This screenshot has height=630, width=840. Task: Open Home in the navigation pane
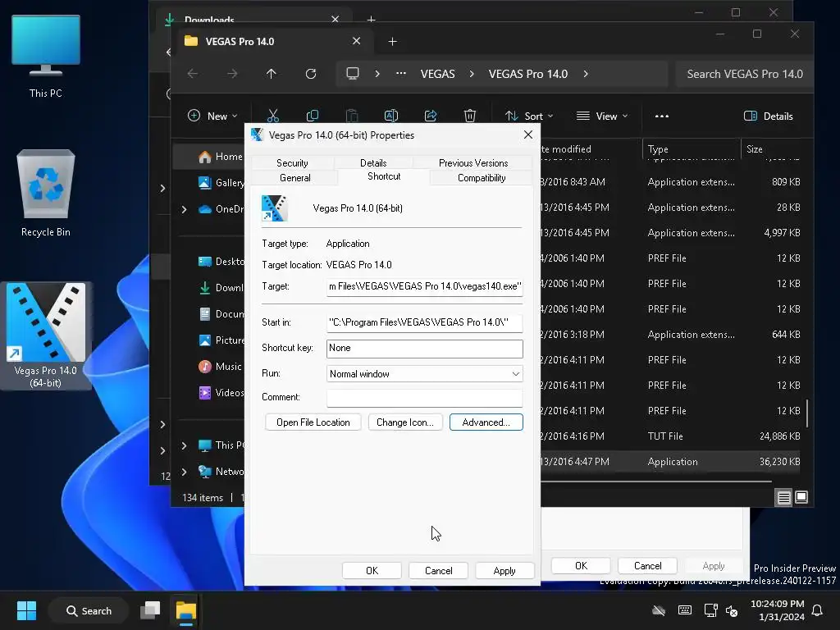(220, 157)
